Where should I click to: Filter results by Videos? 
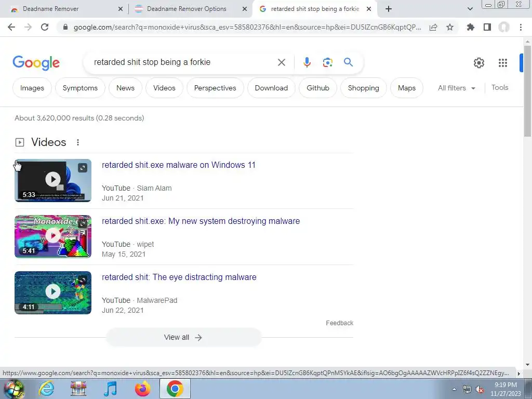(x=164, y=88)
